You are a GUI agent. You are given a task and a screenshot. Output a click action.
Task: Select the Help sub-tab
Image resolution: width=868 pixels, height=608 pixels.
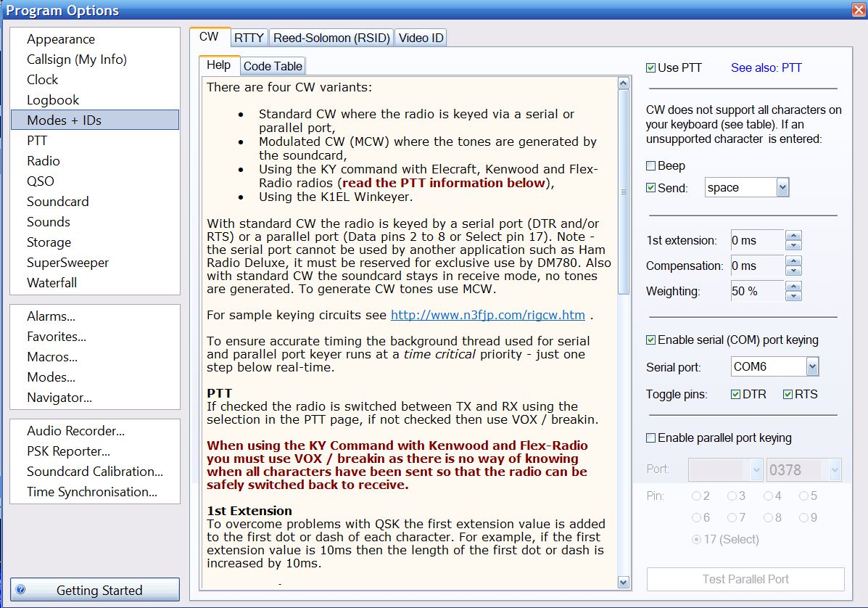219,65
